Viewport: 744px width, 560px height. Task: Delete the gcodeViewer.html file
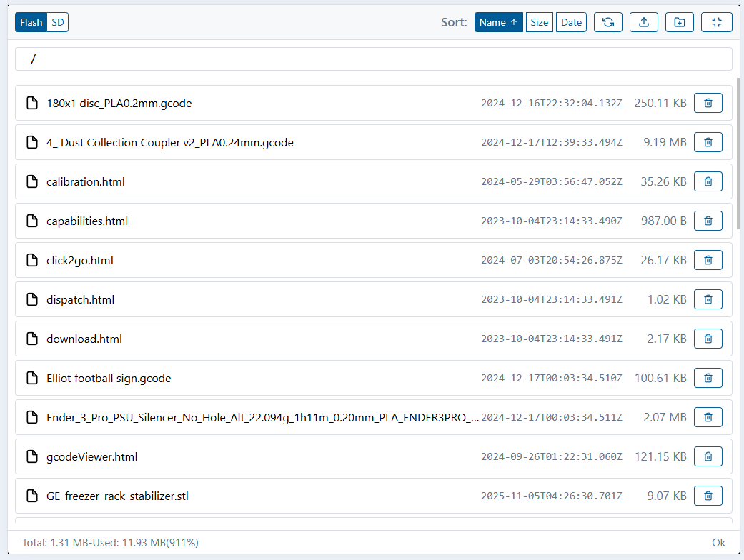click(x=708, y=456)
